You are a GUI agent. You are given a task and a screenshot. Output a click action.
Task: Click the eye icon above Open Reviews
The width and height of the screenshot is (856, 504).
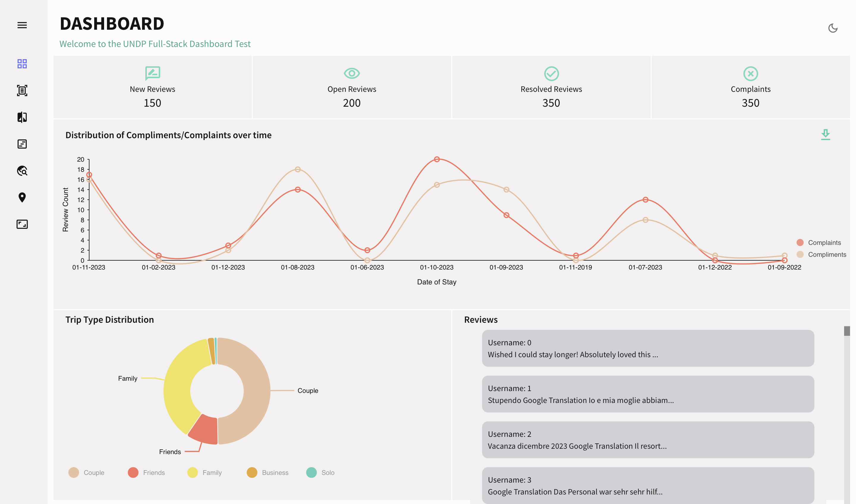[x=352, y=73]
